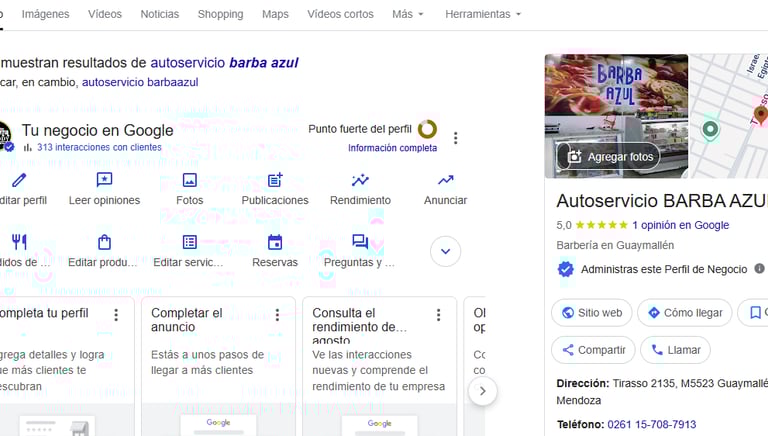Click the Cómo llegar button
The image size is (768, 436).
pyautogui.click(x=685, y=313)
